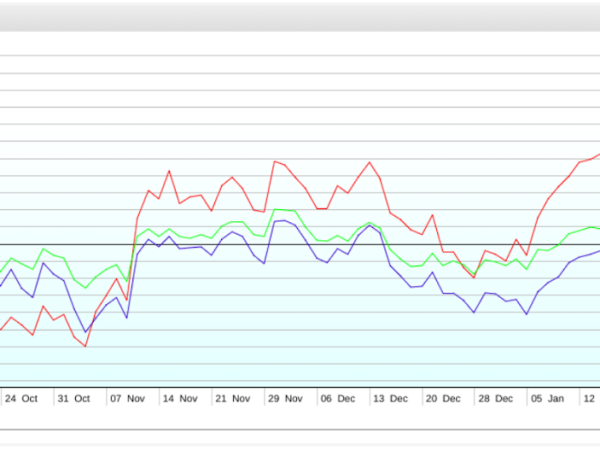Click the 21 Nov date label
This screenshot has height=450, width=600.
pos(234,398)
